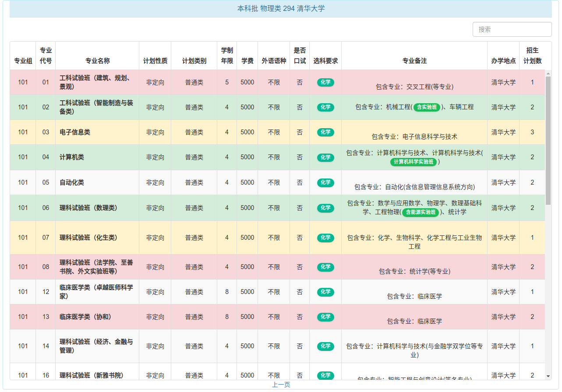Click the 计算机科学实验班 green tag
This screenshot has height=392, width=562.
point(414,162)
